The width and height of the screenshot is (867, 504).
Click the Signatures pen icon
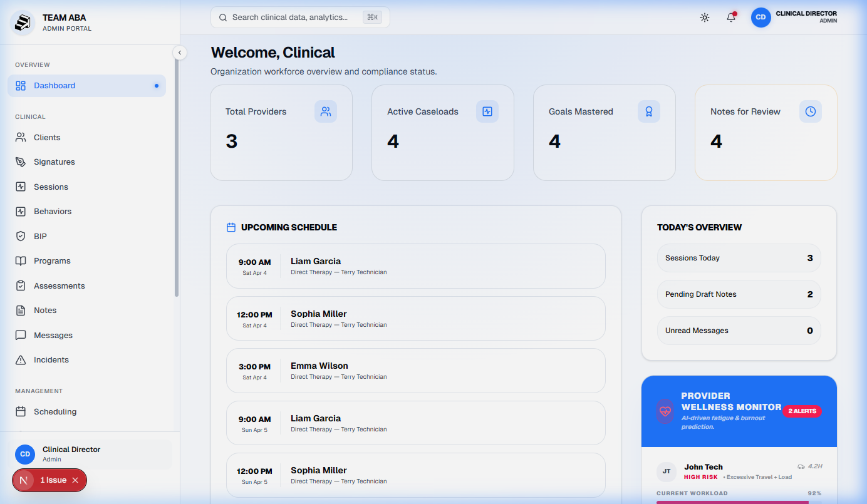21,162
